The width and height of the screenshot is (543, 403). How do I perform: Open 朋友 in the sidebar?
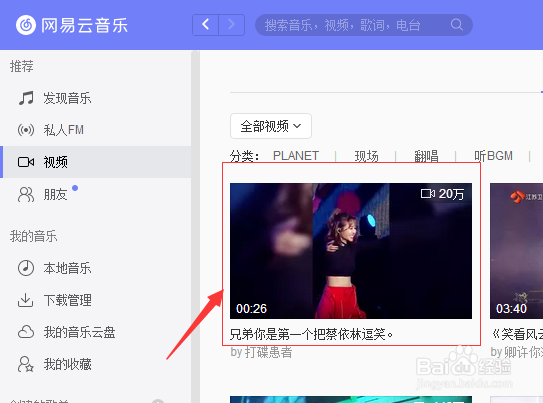pyautogui.click(x=55, y=194)
